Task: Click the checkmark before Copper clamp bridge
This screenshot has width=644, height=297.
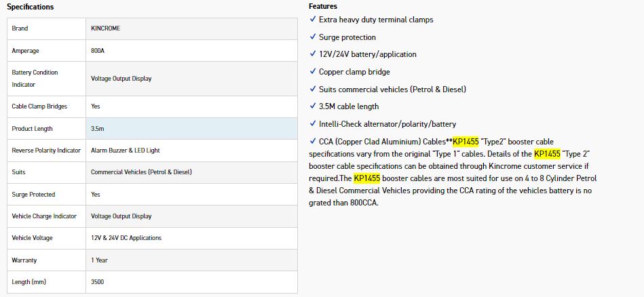Action: pyautogui.click(x=312, y=72)
